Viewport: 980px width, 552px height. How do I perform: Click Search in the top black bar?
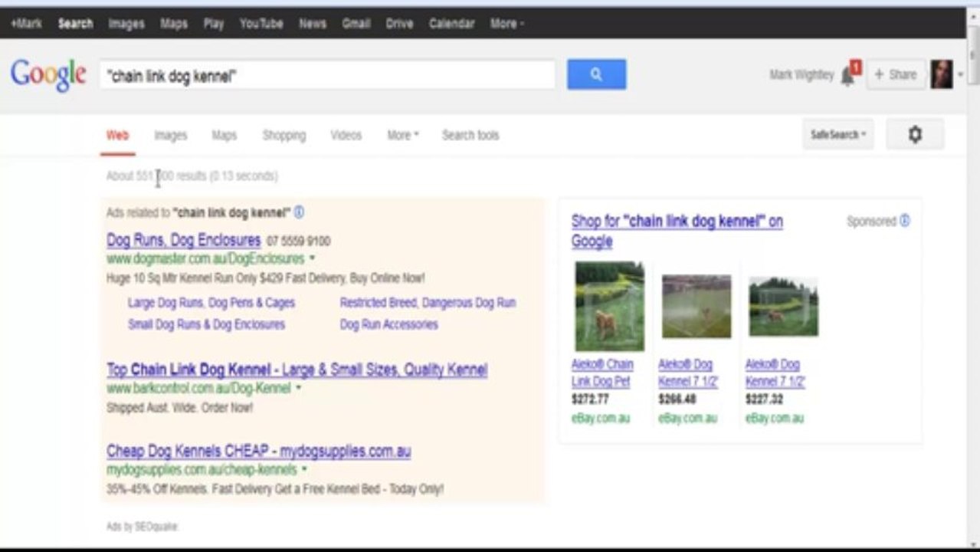[76, 24]
